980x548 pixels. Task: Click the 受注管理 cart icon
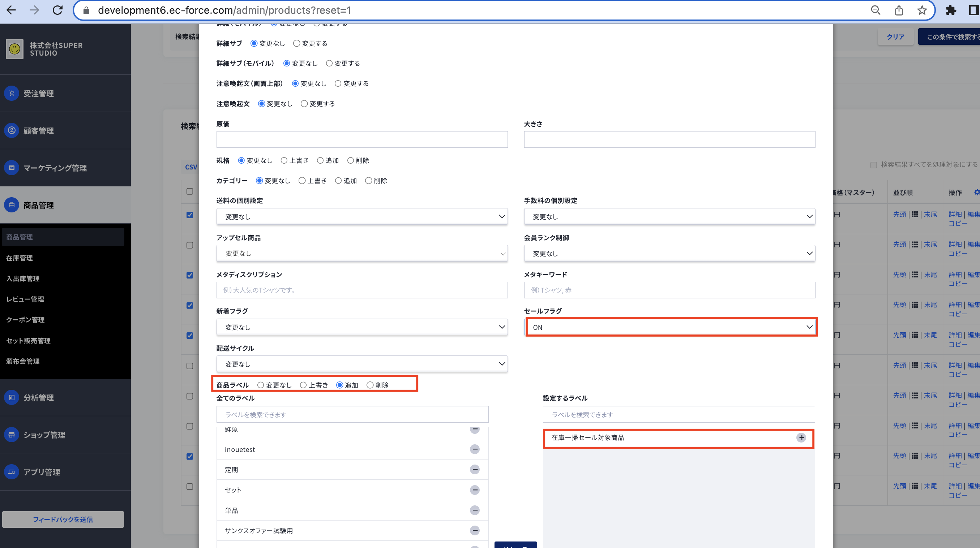click(x=12, y=93)
